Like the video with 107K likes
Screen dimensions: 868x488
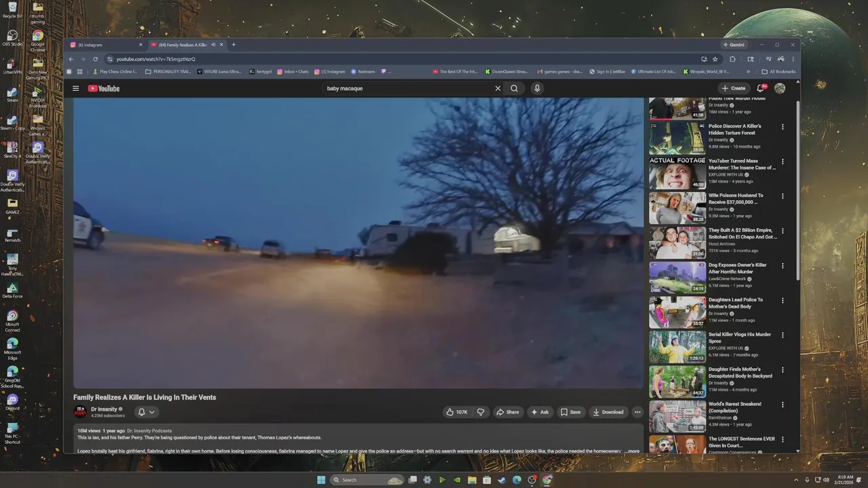(x=457, y=412)
